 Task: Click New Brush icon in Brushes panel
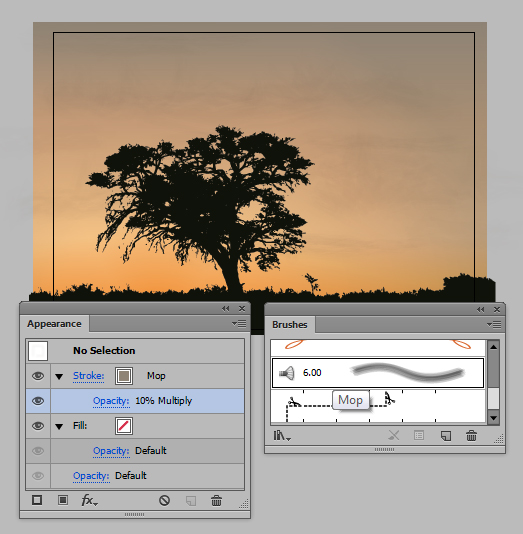click(x=446, y=436)
